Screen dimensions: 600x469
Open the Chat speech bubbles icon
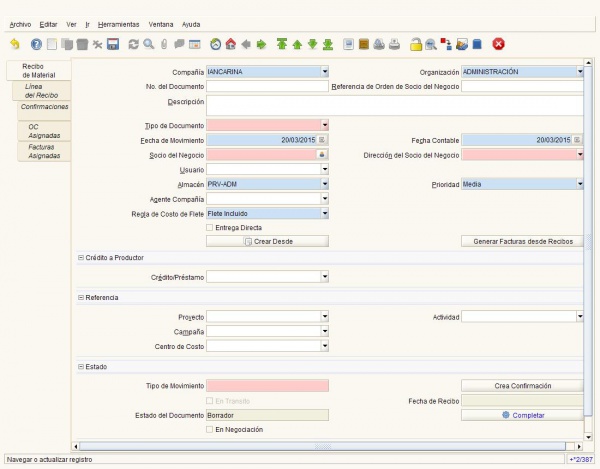pos(179,44)
